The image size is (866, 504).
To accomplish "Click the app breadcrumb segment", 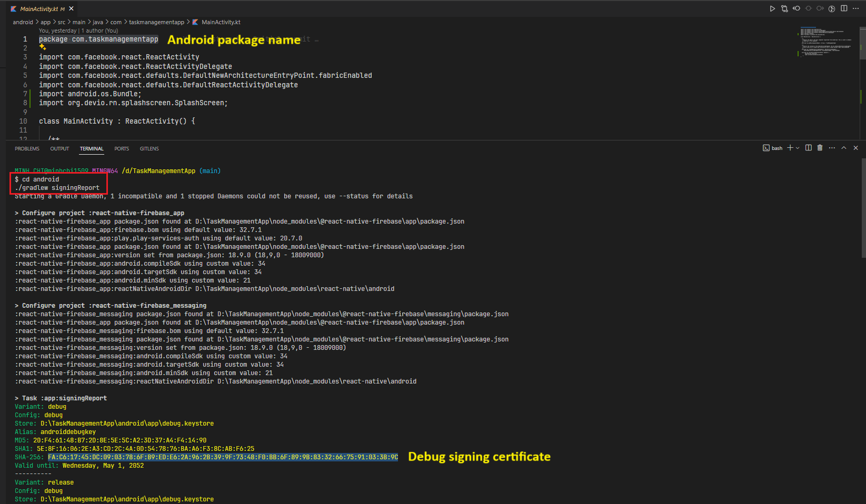I will coord(45,22).
